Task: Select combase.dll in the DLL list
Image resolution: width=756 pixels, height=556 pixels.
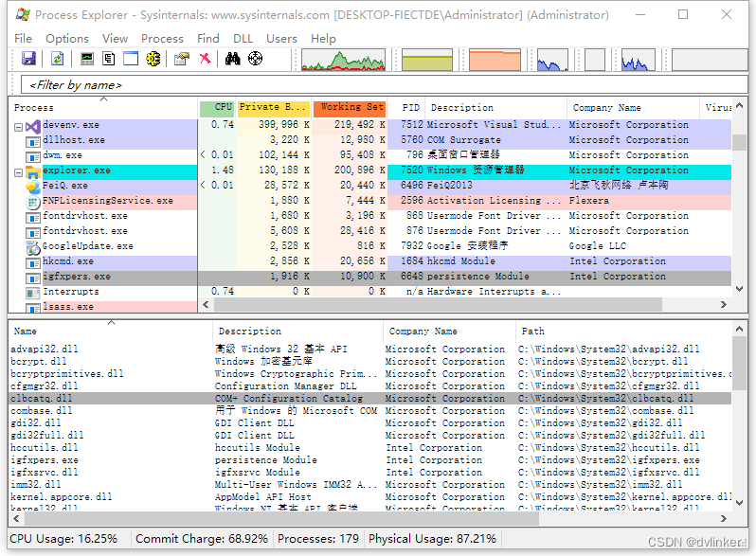Action: point(370,411)
